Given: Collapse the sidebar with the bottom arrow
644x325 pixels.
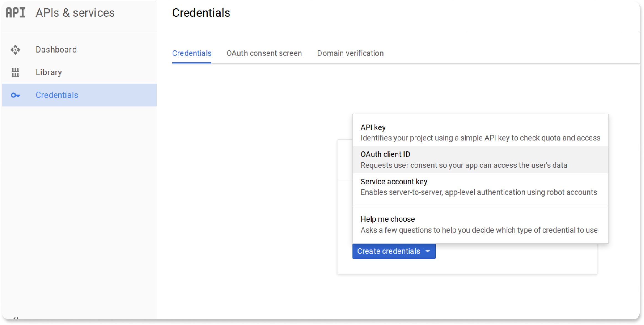Looking at the screenshot, I should point(16,318).
